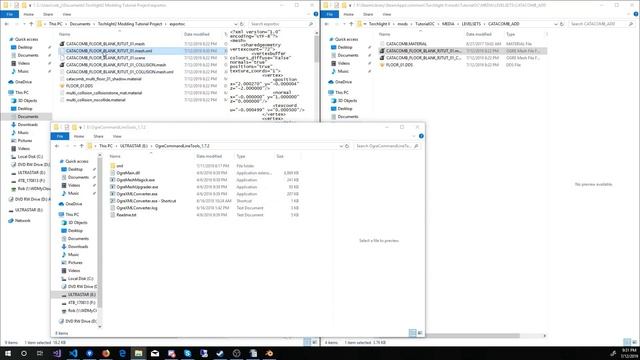
Task: Open Firefox from taskbar
Action: click(106, 353)
